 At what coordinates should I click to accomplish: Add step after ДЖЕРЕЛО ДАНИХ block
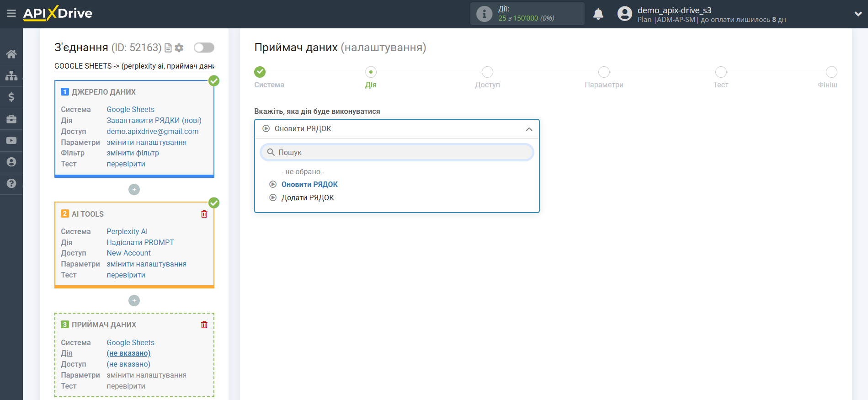coord(134,189)
